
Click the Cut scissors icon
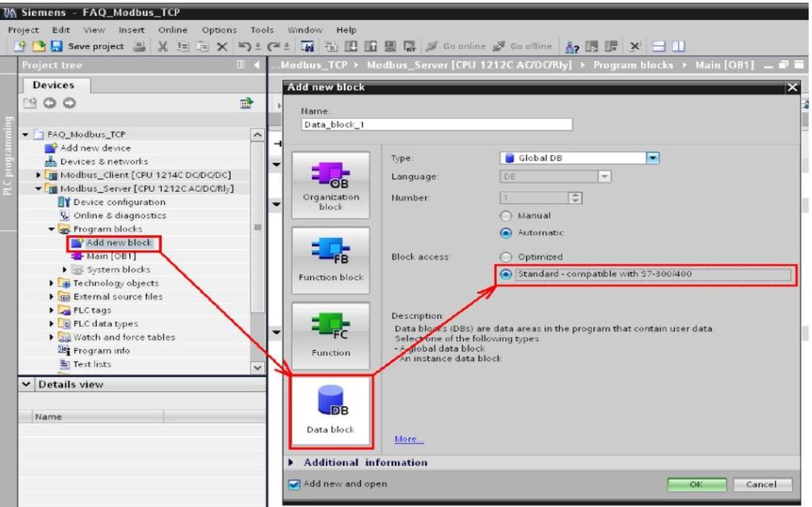[x=163, y=46]
